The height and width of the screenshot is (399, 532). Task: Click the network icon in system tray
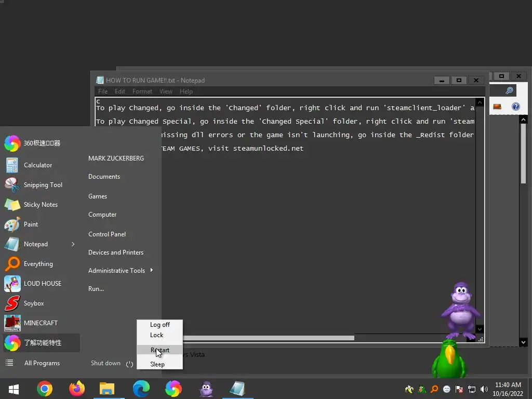(x=472, y=389)
